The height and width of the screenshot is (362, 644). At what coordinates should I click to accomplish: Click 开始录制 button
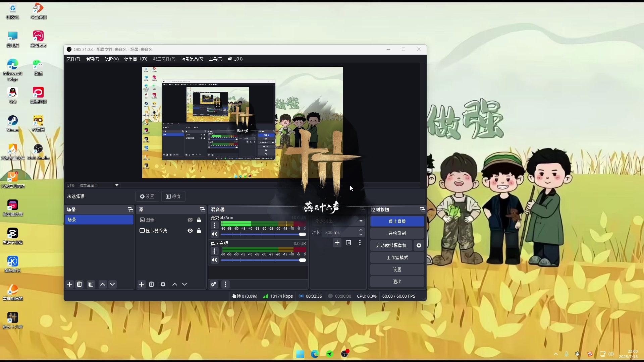(x=397, y=233)
